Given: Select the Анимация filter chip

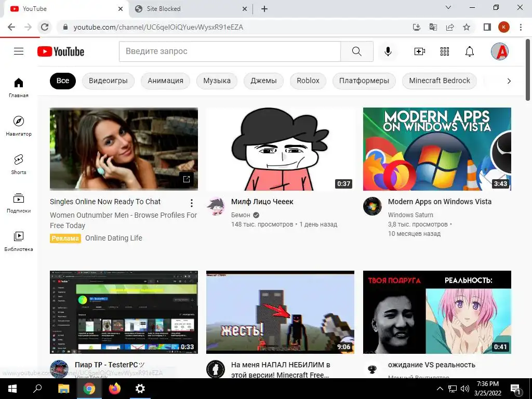Looking at the screenshot, I should [x=166, y=81].
